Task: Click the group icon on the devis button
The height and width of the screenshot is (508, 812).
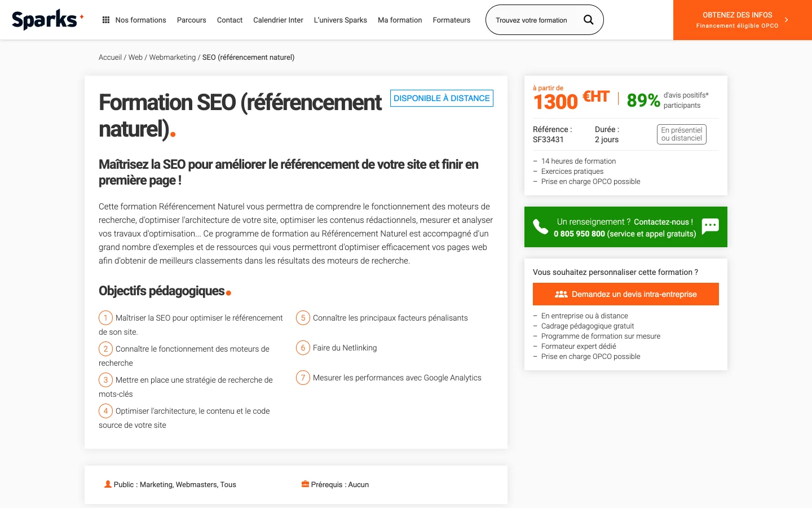Action: pyautogui.click(x=561, y=294)
